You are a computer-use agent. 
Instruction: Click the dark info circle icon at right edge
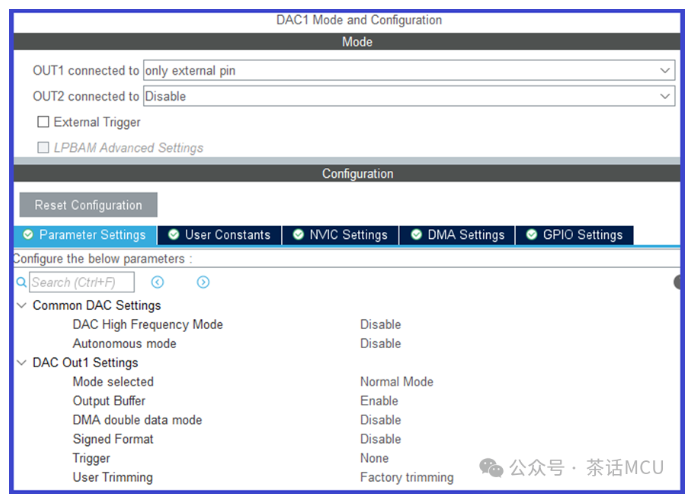coord(677,282)
